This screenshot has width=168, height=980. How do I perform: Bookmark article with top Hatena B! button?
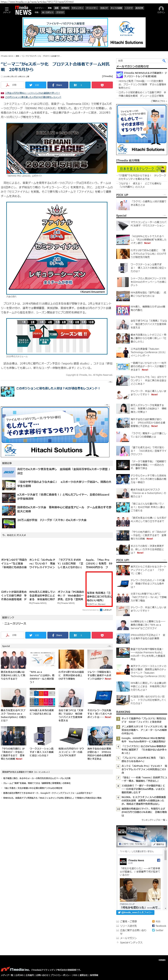[79, 85]
